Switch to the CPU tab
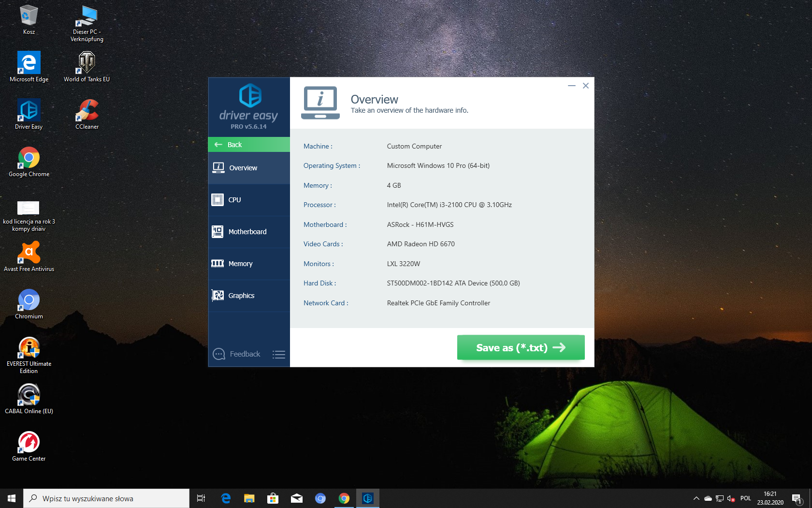The image size is (812, 508). point(249,200)
